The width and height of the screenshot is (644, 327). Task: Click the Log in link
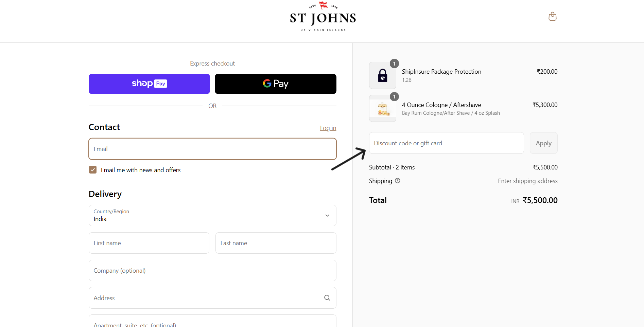[328, 128]
